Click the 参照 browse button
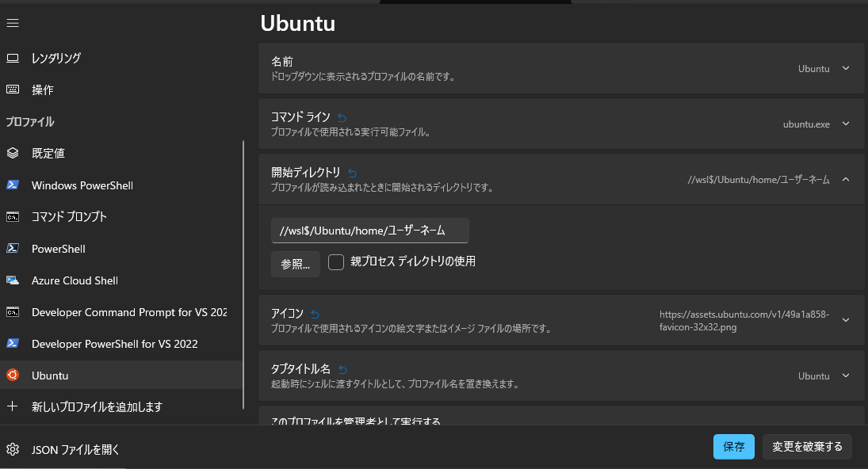This screenshot has width=868, height=469. point(295,264)
